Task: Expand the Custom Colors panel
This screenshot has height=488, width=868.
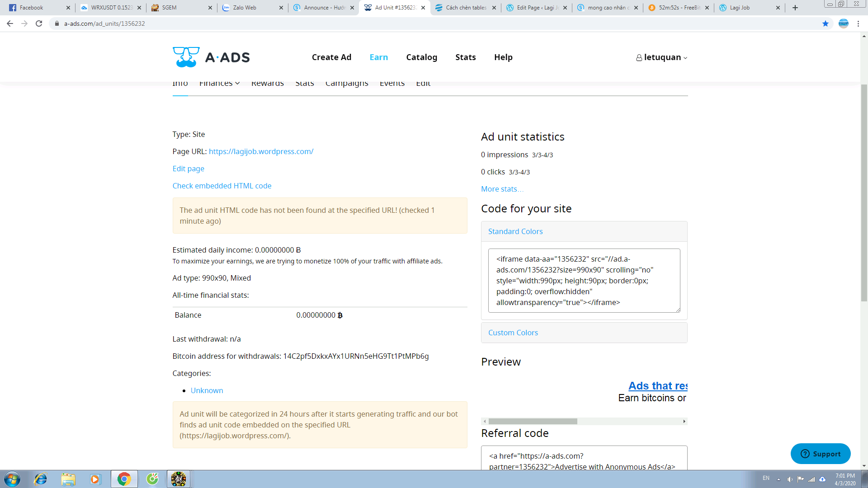Action: pos(513,333)
